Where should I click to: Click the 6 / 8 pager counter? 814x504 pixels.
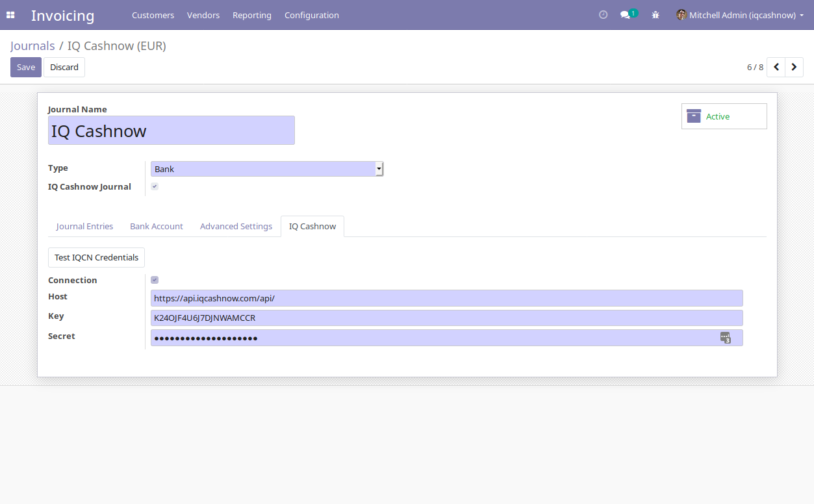(755, 67)
